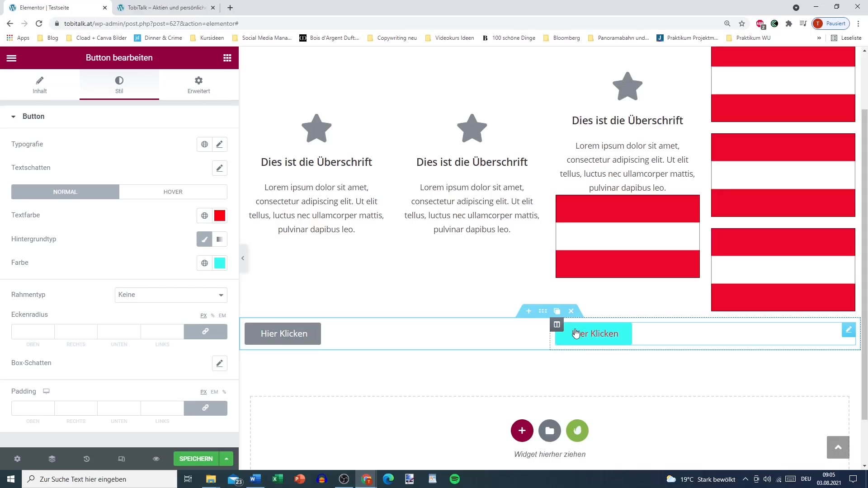Viewport: 868px width, 488px height.
Task: Edit Typografie with the pencil icon
Action: (x=219, y=144)
